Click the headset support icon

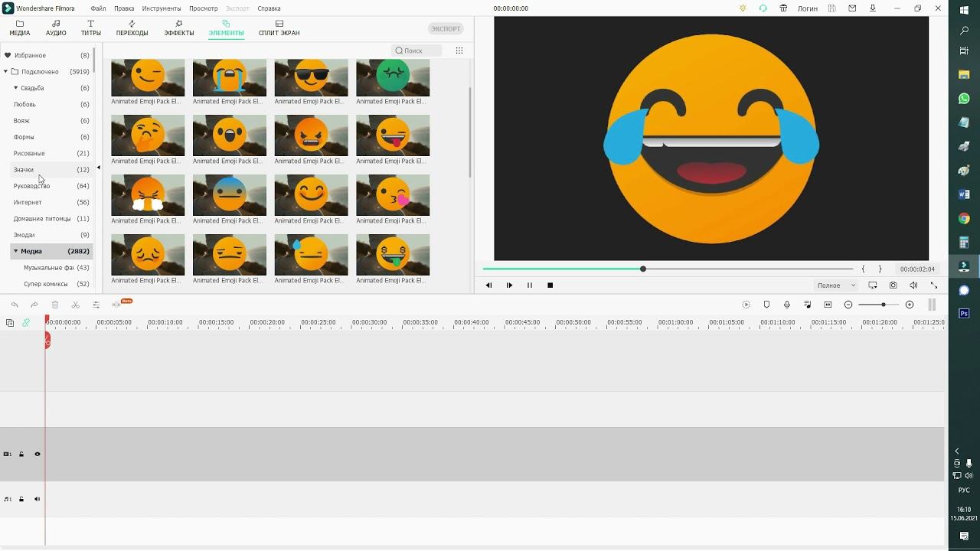pyautogui.click(x=763, y=8)
